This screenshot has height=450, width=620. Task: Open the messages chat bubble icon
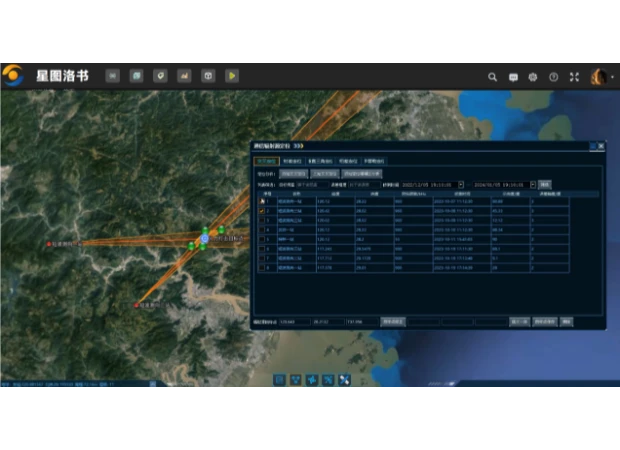(x=513, y=76)
